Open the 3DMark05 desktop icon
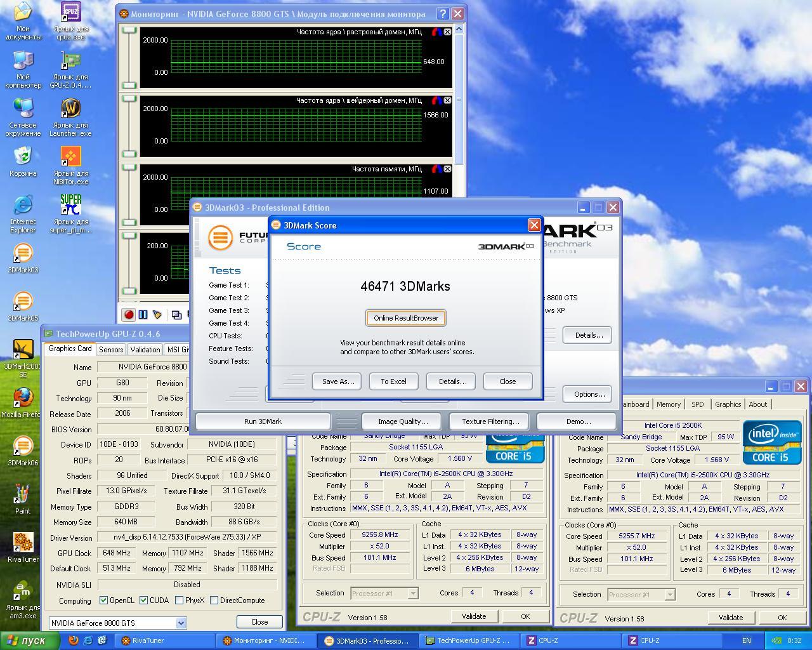The image size is (812, 650). pos(23,306)
